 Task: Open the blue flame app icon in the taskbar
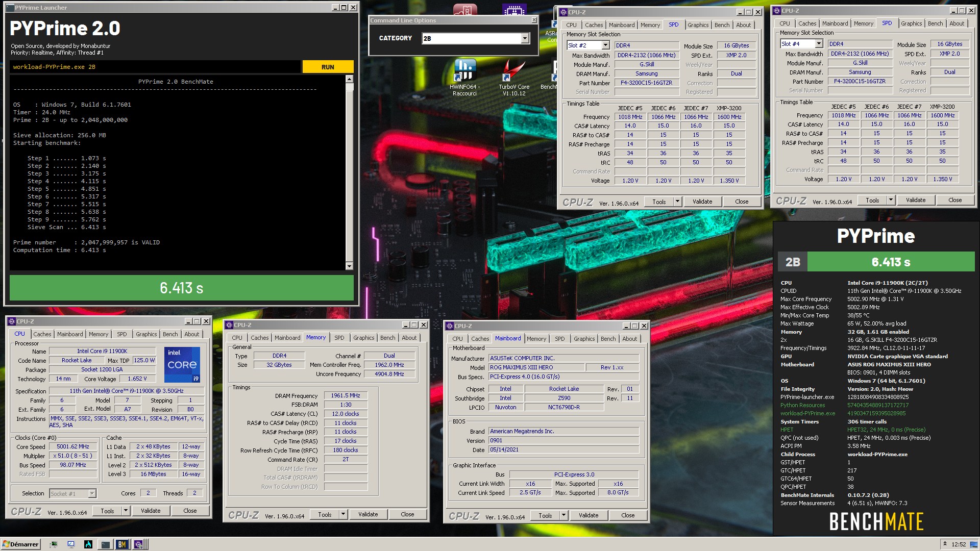tap(88, 544)
